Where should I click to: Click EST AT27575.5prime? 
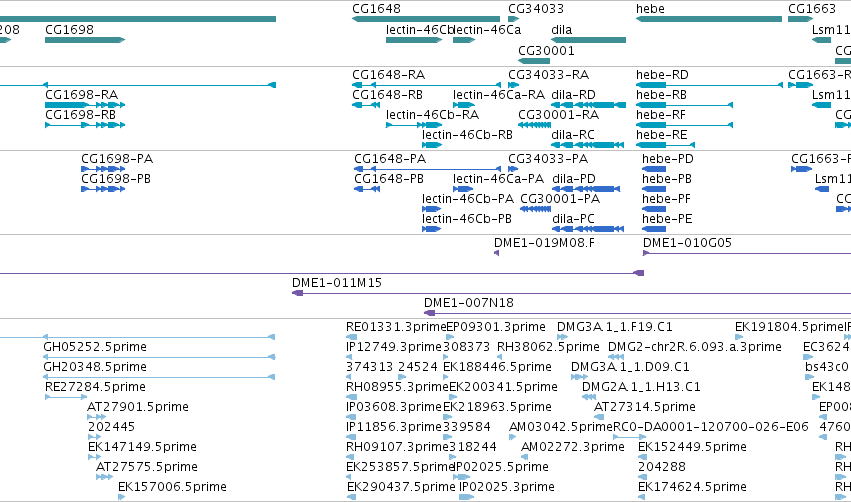[105, 477]
